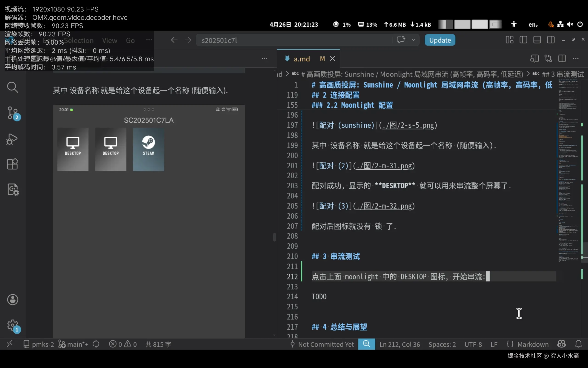588x368 pixels.
Task: Go back with the left arrow
Action: point(174,40)
